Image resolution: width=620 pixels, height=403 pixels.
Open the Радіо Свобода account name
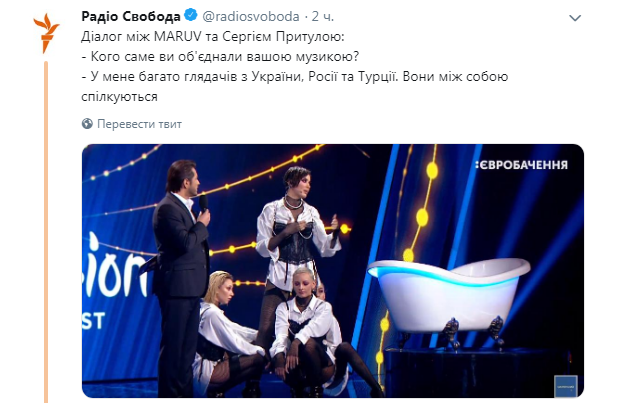pos(130,16)
